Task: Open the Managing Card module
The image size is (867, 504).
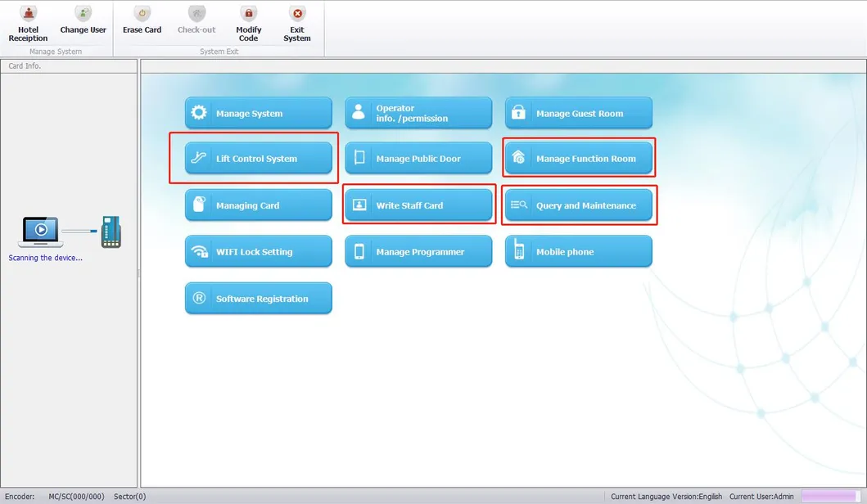Action: click(258, 205)
